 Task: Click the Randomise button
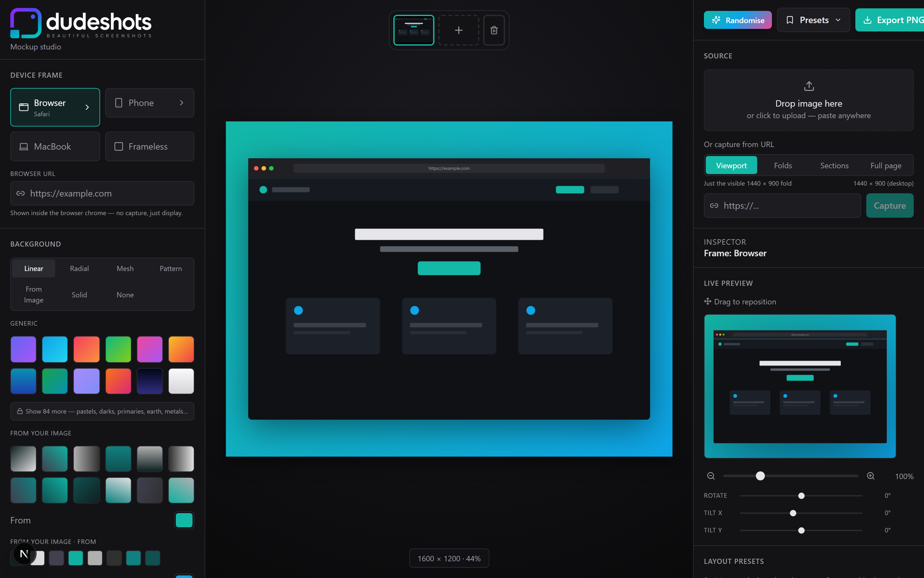738,20
